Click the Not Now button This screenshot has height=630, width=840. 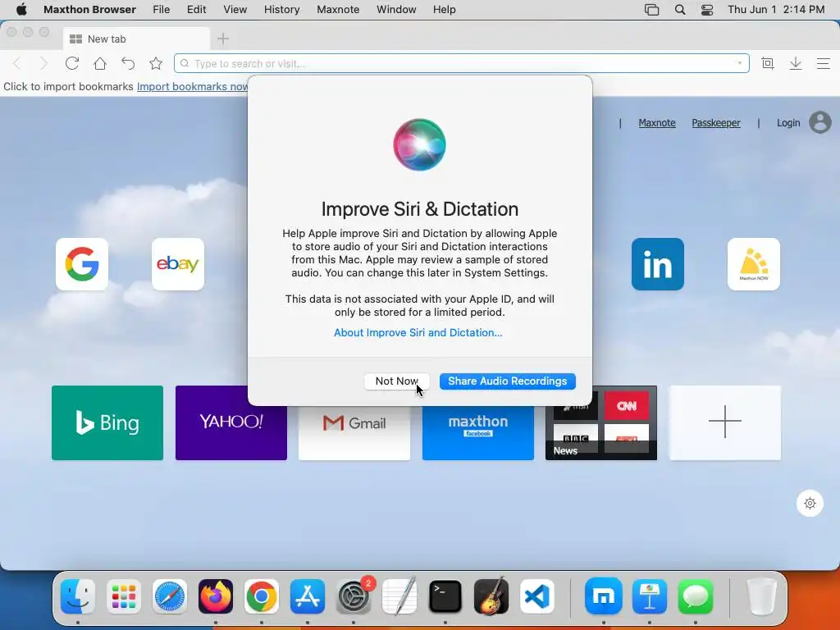click(396, 381)
